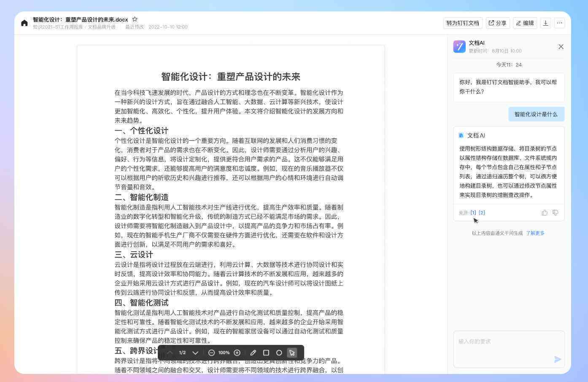Click the file name 智能化设计：重塑产品设计的未来.docx
Viewport: 588px width, 382px height.
(80, 19)
